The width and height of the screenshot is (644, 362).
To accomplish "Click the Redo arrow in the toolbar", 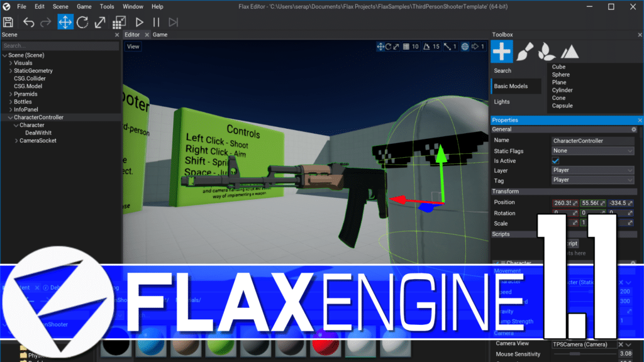I will tap(45, 22).
